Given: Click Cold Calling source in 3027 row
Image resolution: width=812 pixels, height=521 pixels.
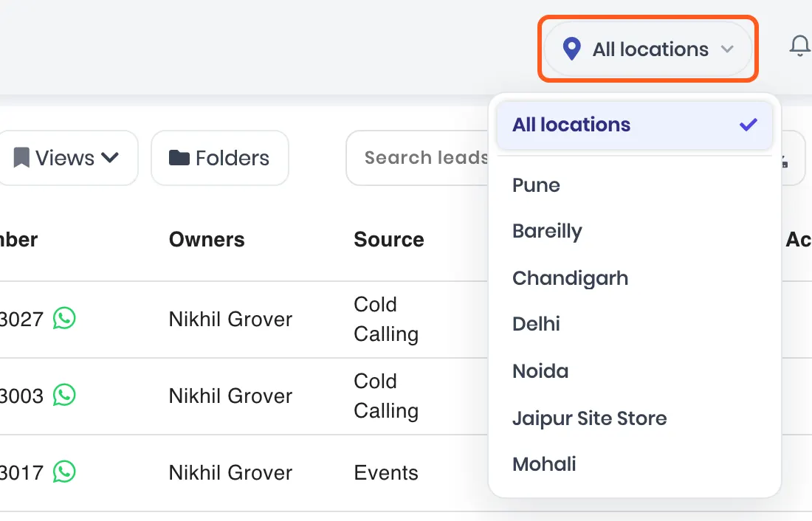Looking at the screenshot, I should [x=386, y=319].
